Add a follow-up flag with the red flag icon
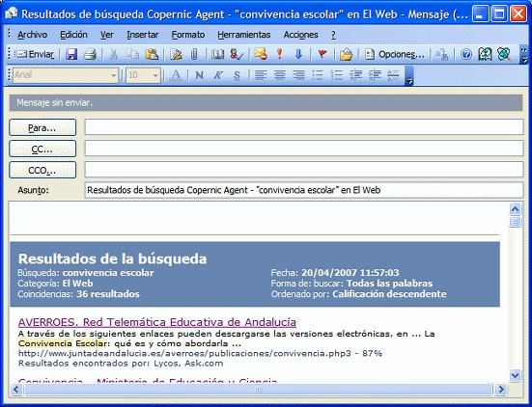 (322, 54)
